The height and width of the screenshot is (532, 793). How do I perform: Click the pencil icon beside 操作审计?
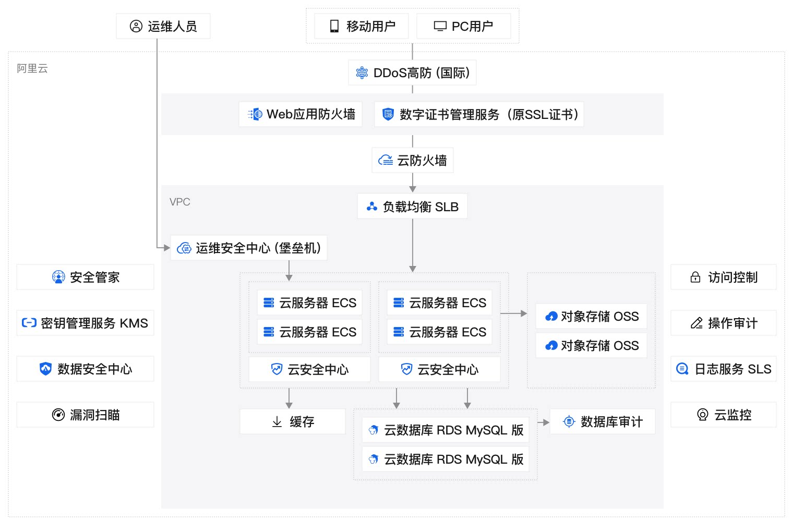[x=696, y=323]
